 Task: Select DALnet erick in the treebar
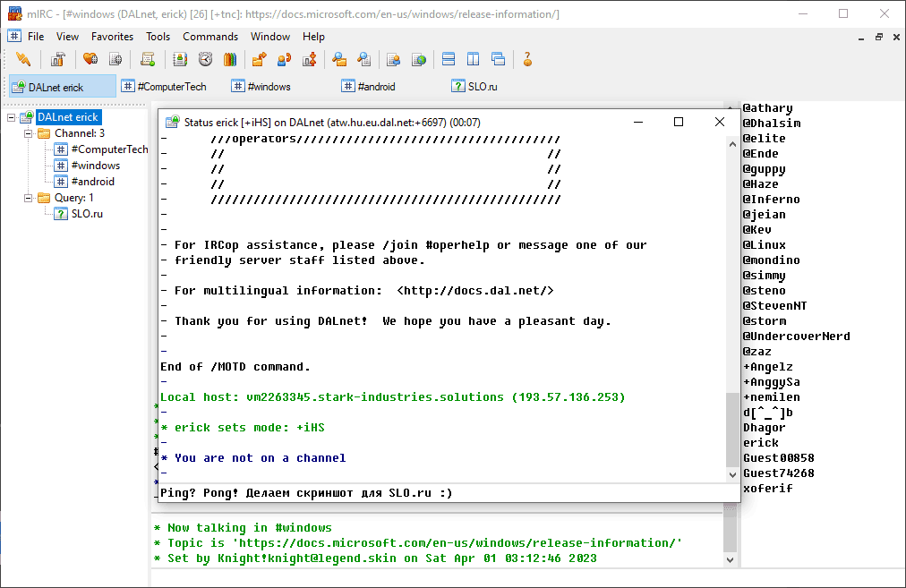(68, 117)
